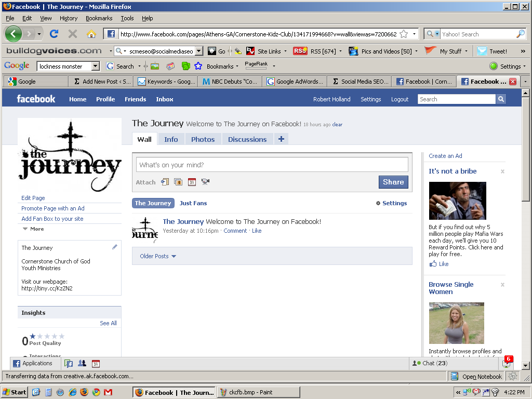The height and width of the screenshot is (399, 532).
Task: Attach a photo using the photo icon
Action: tap(178, 182)
